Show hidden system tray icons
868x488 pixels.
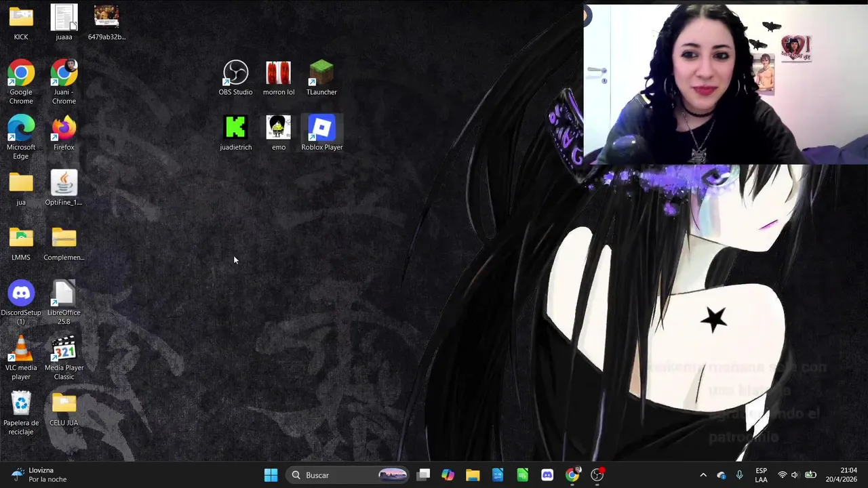(x=703, y=475)
